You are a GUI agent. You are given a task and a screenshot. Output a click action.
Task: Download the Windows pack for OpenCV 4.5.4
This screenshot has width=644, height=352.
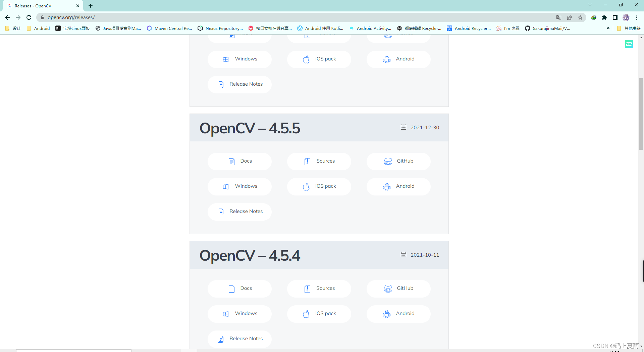pyautogui.click(x=239, y=313)
